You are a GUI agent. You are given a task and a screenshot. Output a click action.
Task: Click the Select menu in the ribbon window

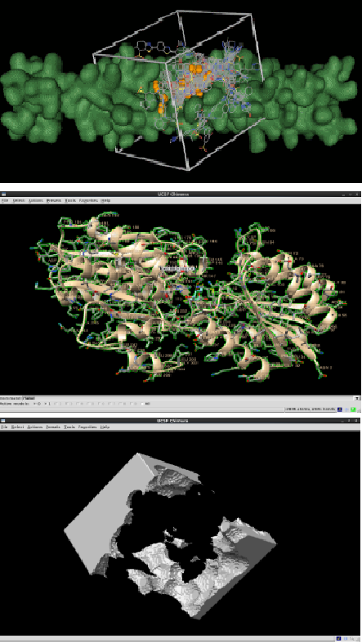(x=19, y=200)
